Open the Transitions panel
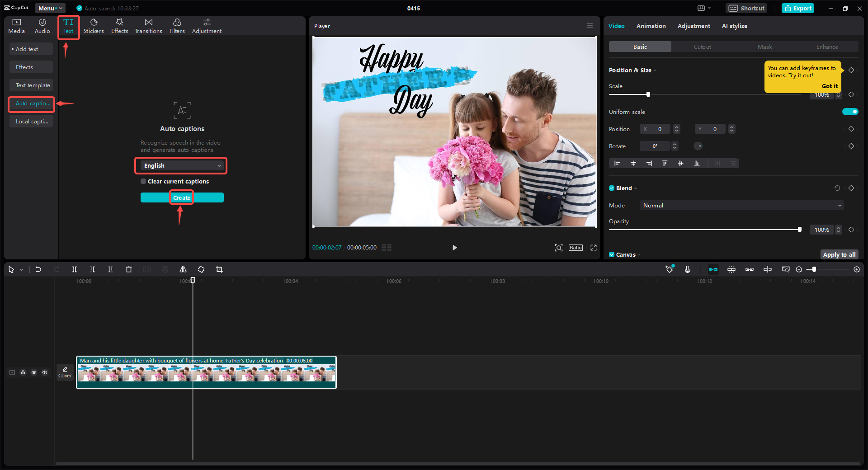Viewport: 868px width, 470px height. click(148, 26)
